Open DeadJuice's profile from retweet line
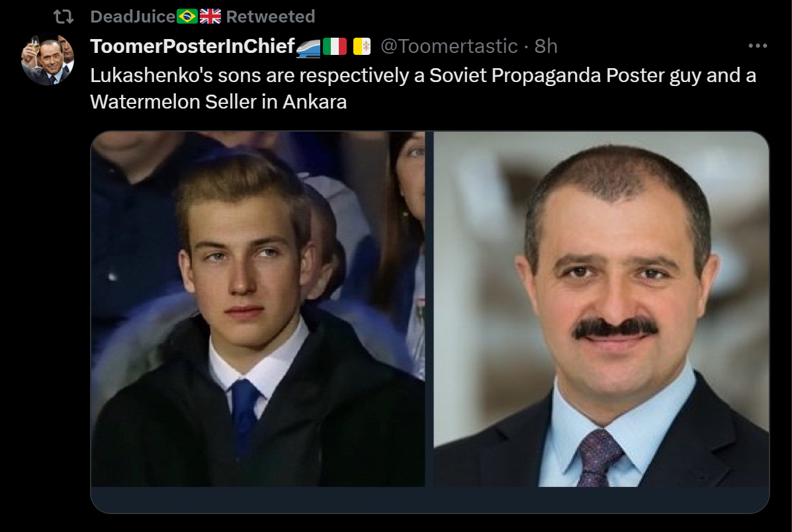This screenshot has height=532, width=792. (132, 17)
